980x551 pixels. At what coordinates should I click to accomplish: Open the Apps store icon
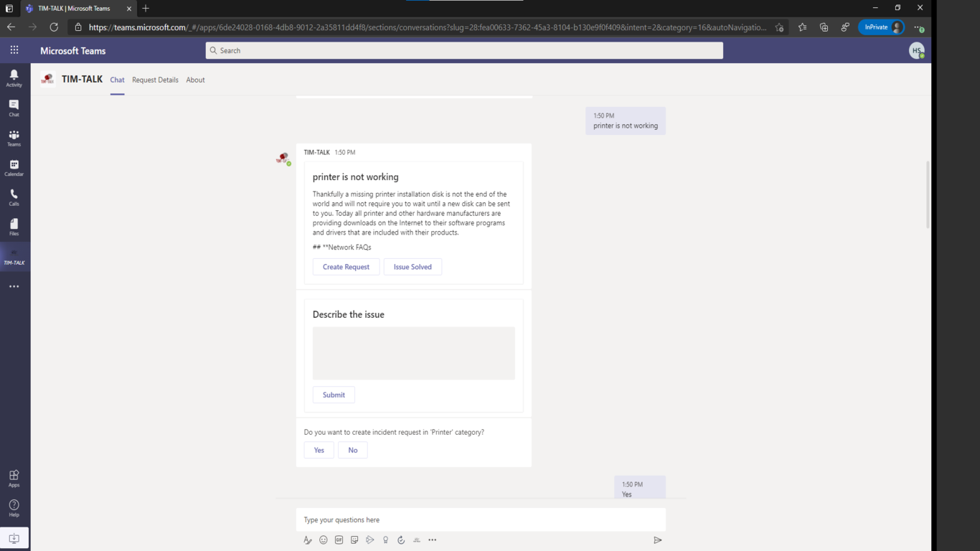click(14, 478)
